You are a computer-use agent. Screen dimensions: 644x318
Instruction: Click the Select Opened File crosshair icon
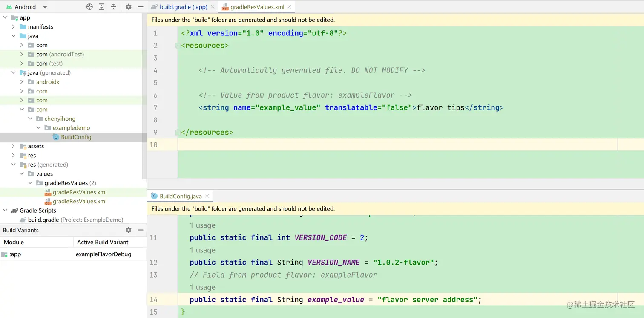coord(89,7)
